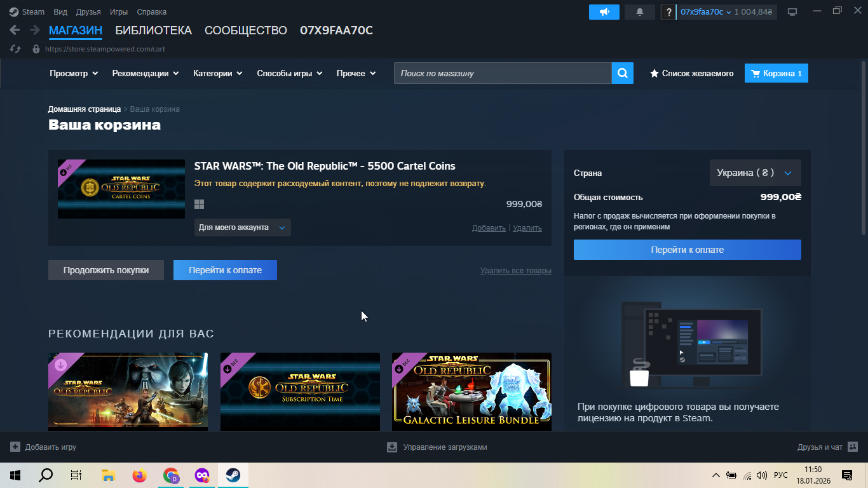This screenshot has height=488, width=868.
Task: Open Task View on taskbar
Action: [x=76, y=475]
